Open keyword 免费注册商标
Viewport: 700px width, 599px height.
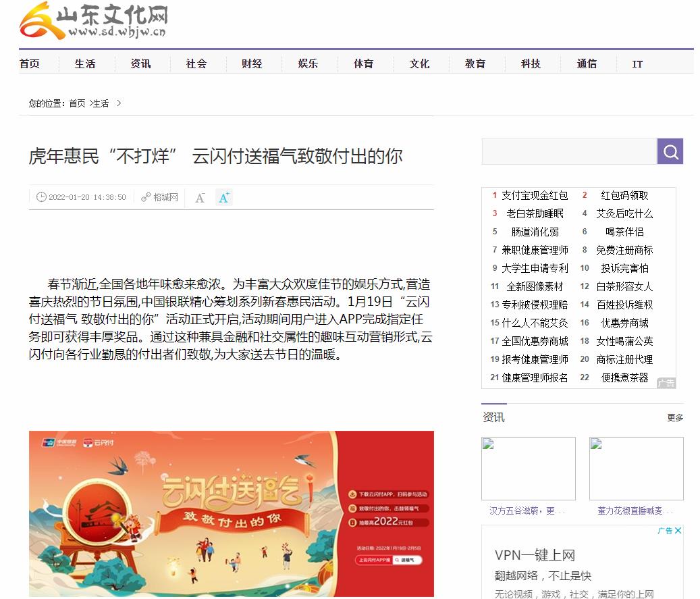(624, 250)
